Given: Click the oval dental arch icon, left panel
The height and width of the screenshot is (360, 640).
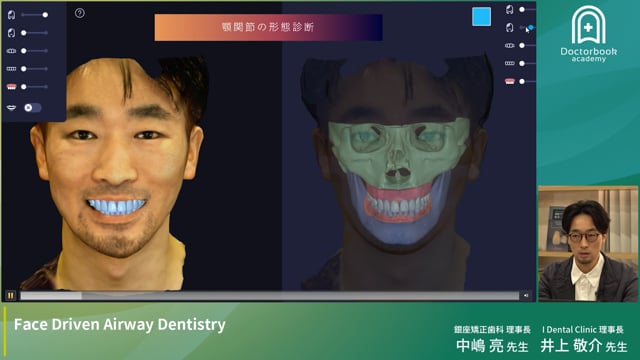Looking at the screenshot, I should coord(11,51).
